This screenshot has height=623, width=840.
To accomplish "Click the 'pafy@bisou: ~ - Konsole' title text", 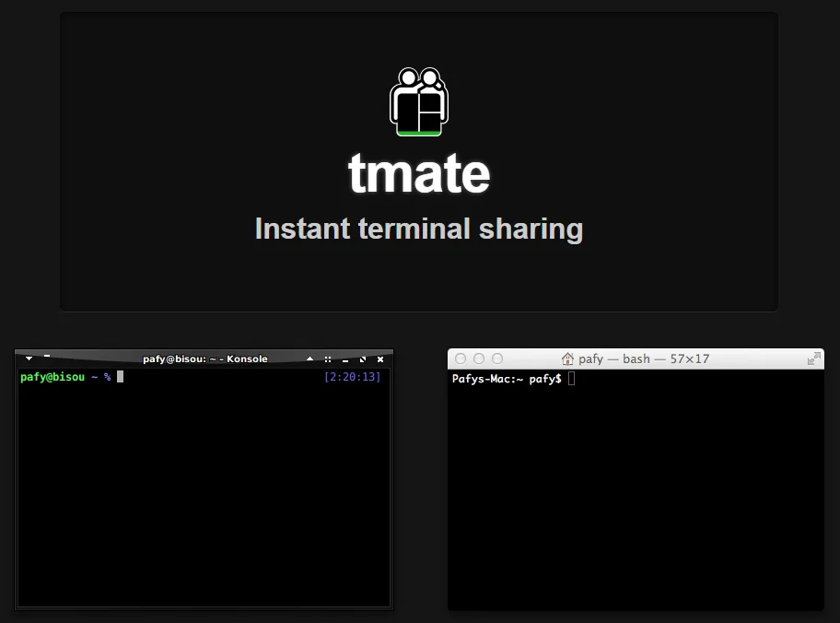I will click(x=205, y=359).
